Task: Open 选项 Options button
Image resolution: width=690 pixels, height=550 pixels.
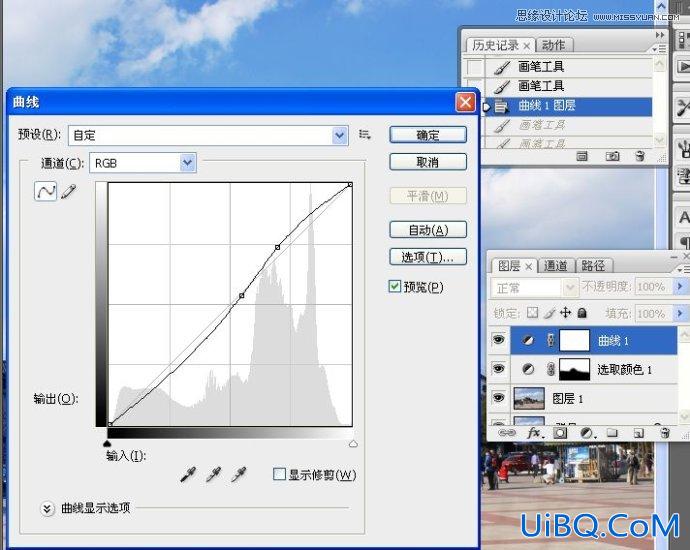Action: [x=428, y=257]
